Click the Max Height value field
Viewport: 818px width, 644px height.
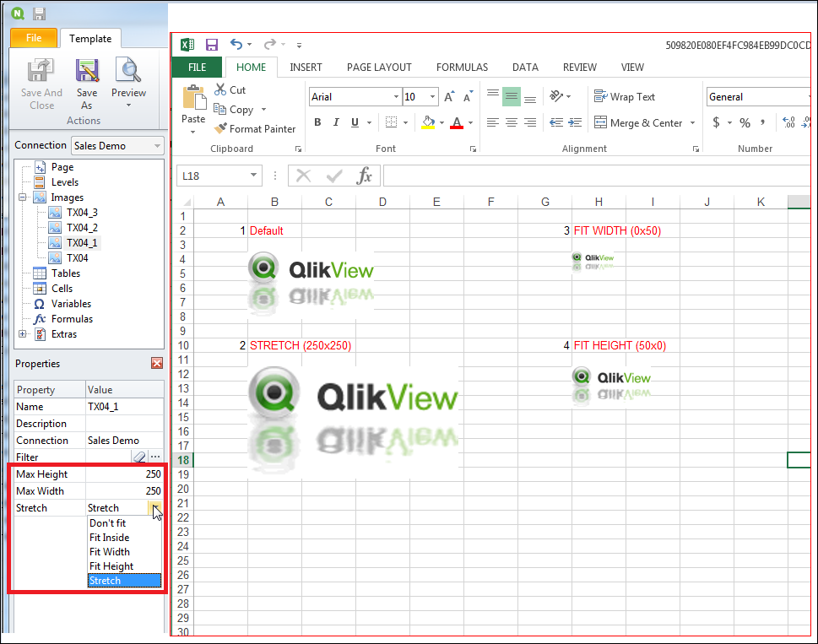(125, 474)
